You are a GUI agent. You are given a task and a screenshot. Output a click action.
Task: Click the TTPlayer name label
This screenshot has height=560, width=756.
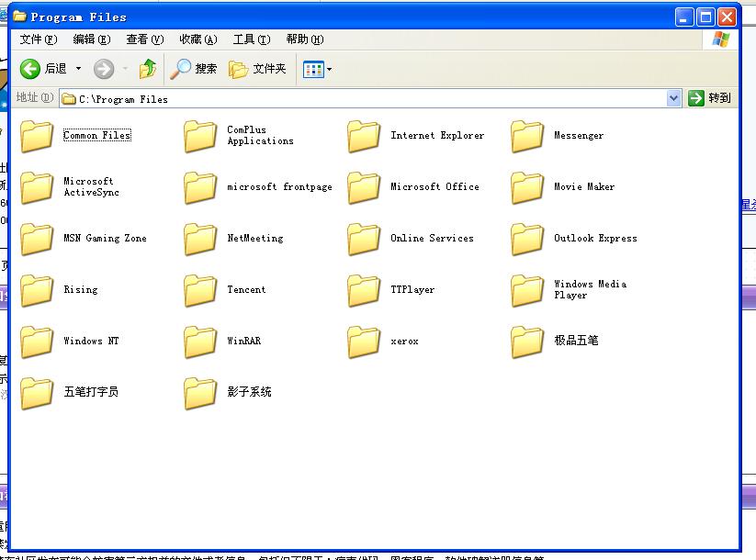click(x=412, y=289)
